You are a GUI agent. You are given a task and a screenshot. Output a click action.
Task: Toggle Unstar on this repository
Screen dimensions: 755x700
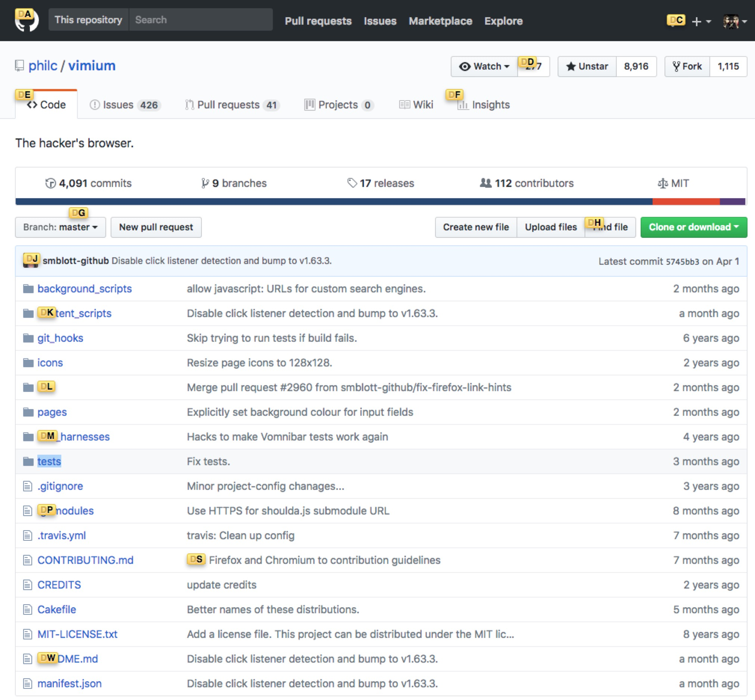587,67
